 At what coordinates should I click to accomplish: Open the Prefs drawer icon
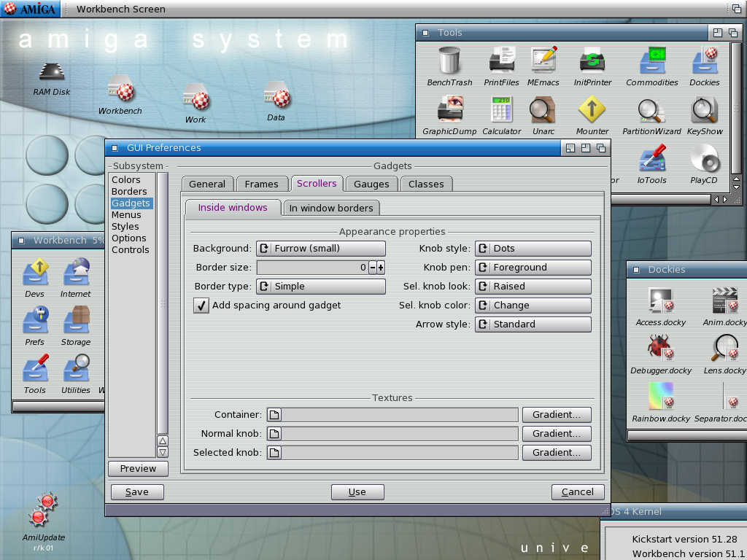[35, 319]
